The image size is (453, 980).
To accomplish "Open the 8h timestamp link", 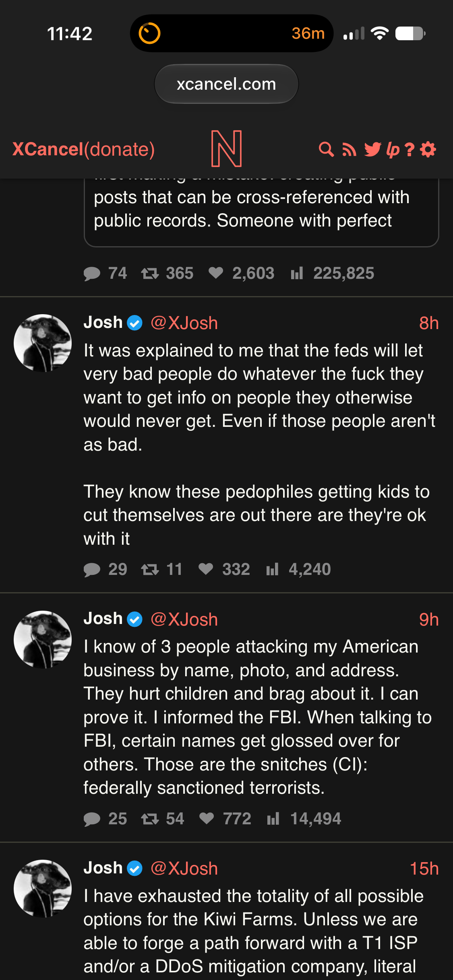I will 429,323.
